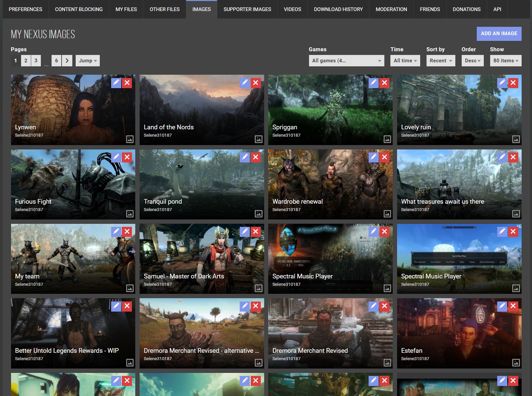
Task: Go to page 2 of images
Action: pyautogui.click(x=26, y=61)
